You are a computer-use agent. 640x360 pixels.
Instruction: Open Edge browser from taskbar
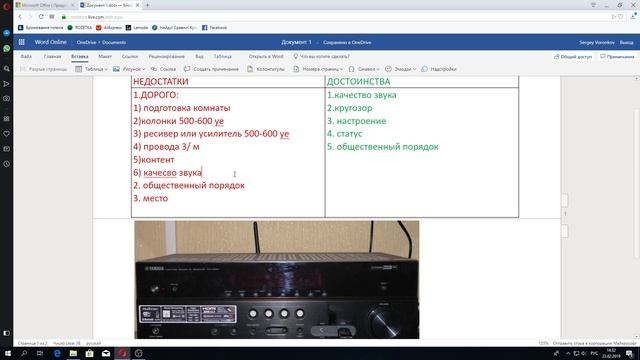(57, 353)
